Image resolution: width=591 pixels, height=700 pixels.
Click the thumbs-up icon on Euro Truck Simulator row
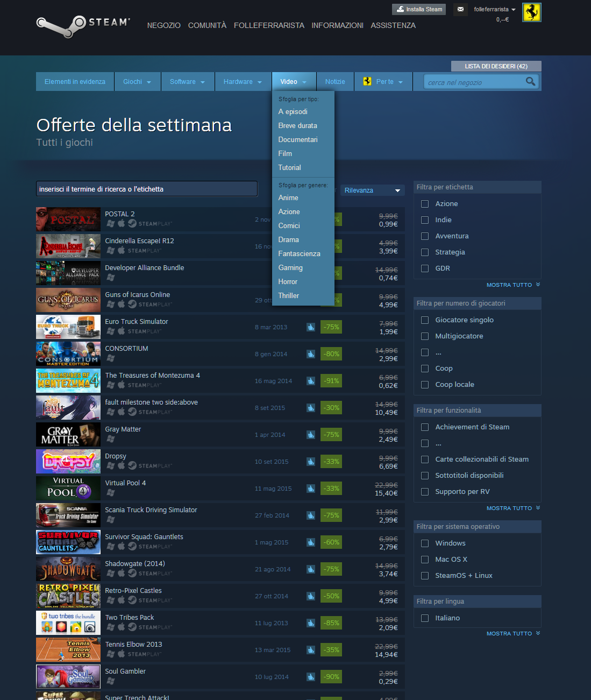click(x=311, y=327)
